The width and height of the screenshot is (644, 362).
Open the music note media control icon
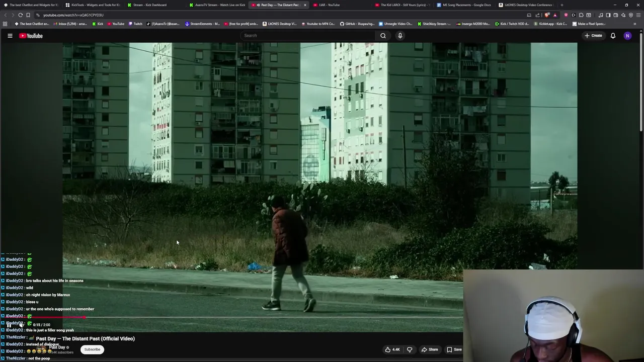(601, 15)
